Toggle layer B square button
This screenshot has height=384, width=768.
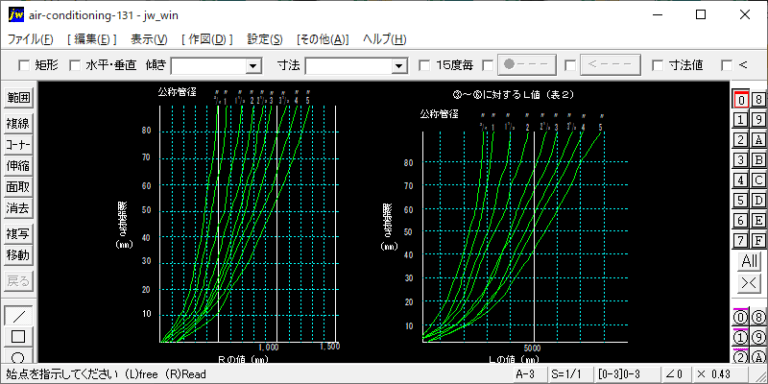coord(758,160)
